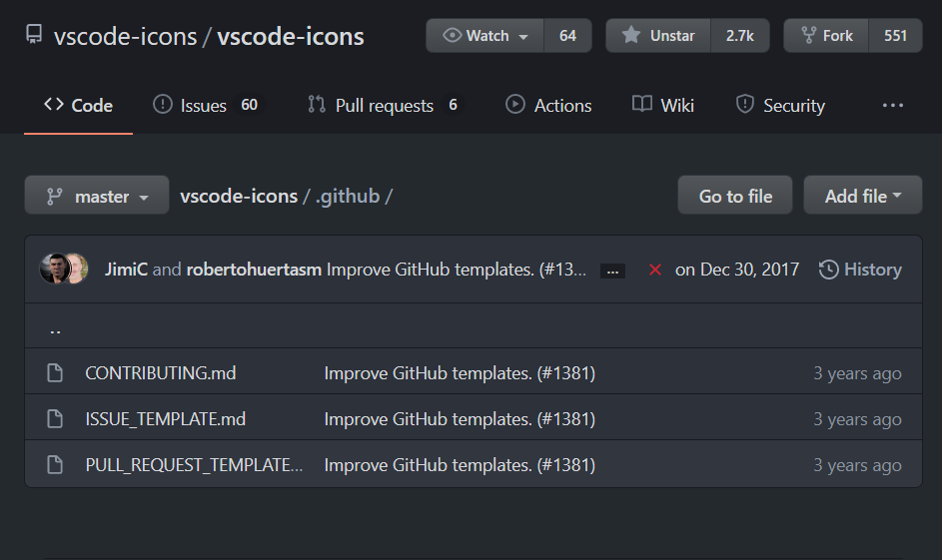Go to the Actions tab

pyautogui.click(x=548, y=105)
